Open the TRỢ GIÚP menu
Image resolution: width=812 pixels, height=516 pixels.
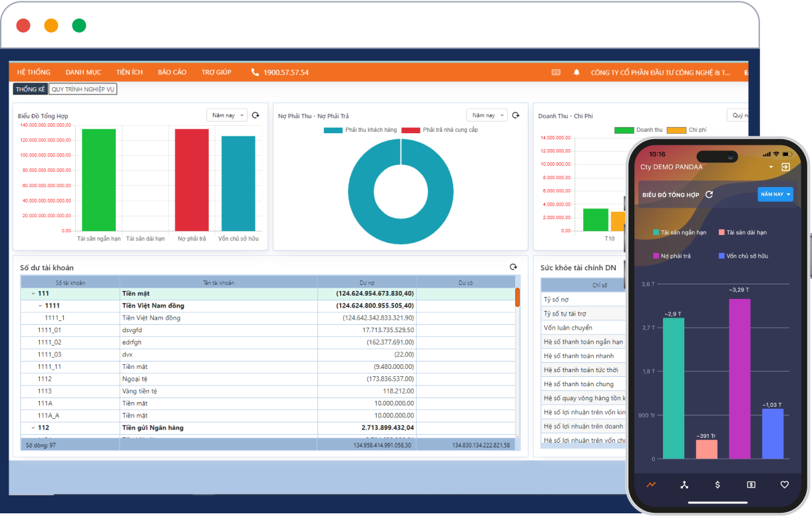216,73
